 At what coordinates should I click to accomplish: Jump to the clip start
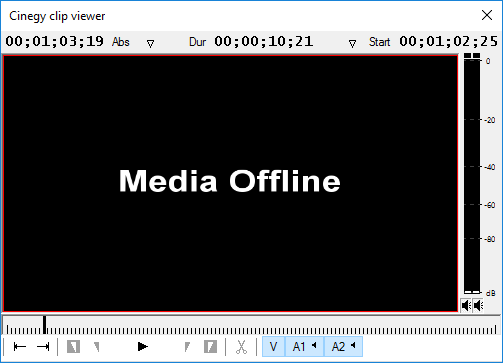pos(20,347)
